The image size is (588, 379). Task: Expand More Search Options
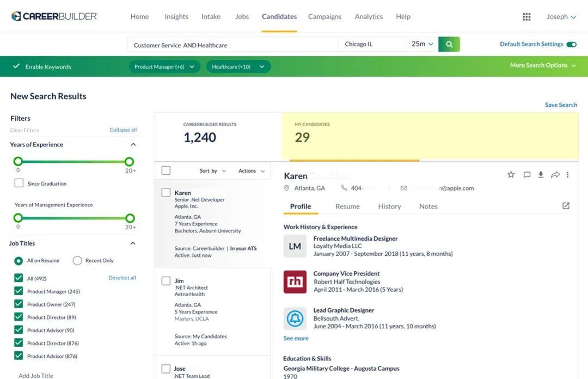(542, 65)
